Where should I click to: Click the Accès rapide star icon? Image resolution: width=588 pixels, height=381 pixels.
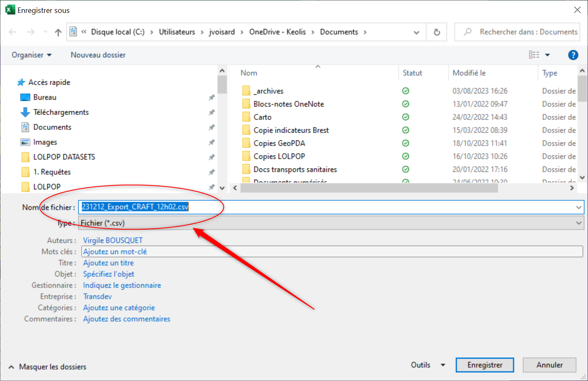(21, 82)
